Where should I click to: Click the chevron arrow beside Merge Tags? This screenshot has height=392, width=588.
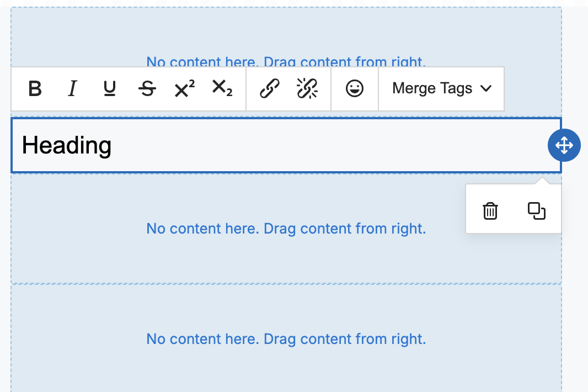[x=486, y=89]
